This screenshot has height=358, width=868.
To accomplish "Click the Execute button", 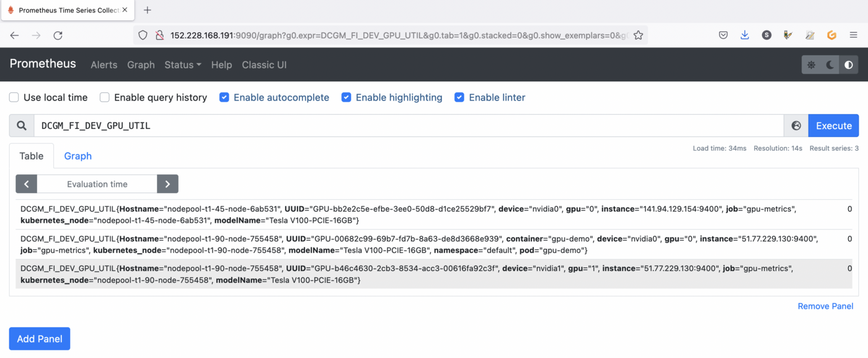I will tap(833, 126).
